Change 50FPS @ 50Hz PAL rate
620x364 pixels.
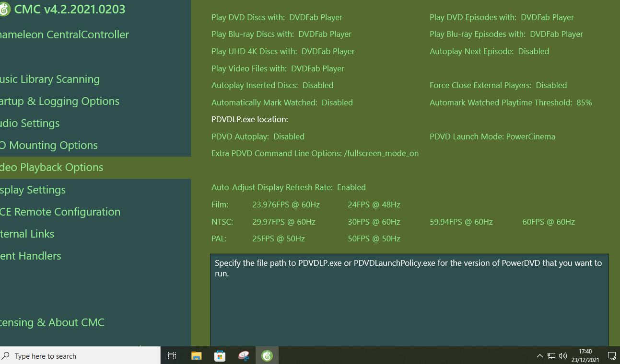tap(374, 239)
